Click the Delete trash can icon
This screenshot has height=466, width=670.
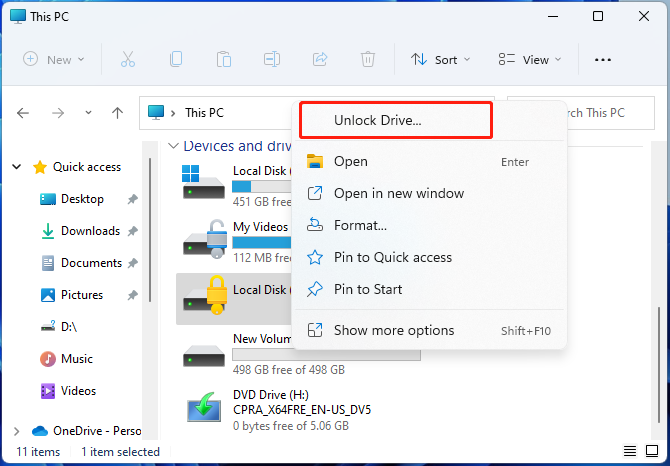point(367,59)
